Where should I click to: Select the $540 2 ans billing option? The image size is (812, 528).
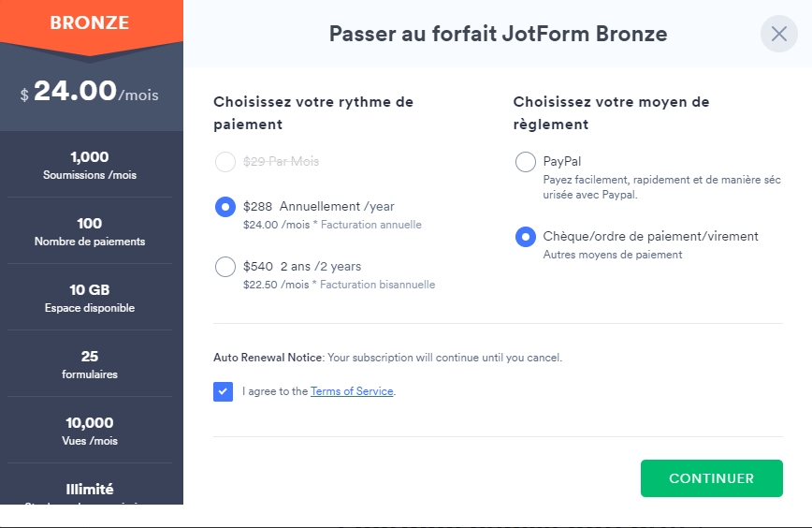point(225,267)
